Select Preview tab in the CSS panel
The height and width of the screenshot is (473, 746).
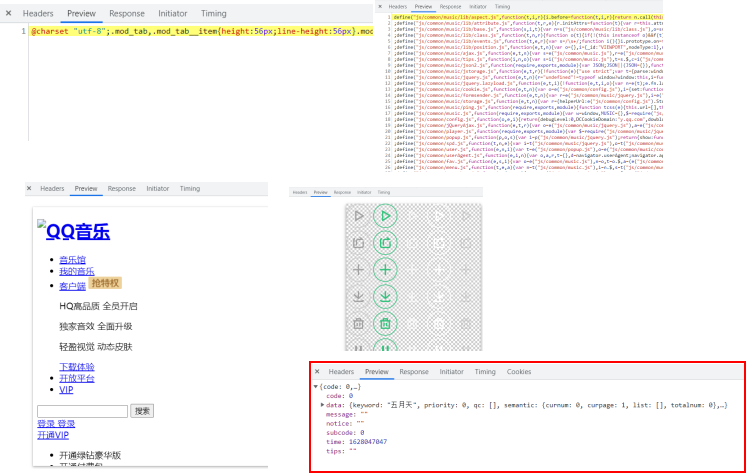[81, 13]
